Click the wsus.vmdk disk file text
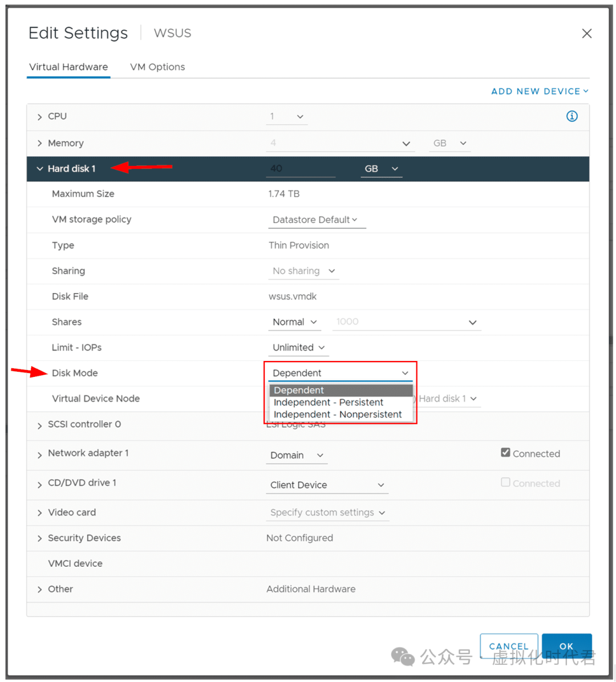This screenshot has width=616, height=682. tap(293, 297)
